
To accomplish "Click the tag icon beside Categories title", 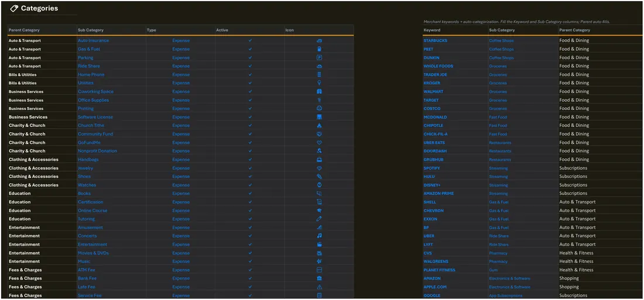I will (14, 8).
